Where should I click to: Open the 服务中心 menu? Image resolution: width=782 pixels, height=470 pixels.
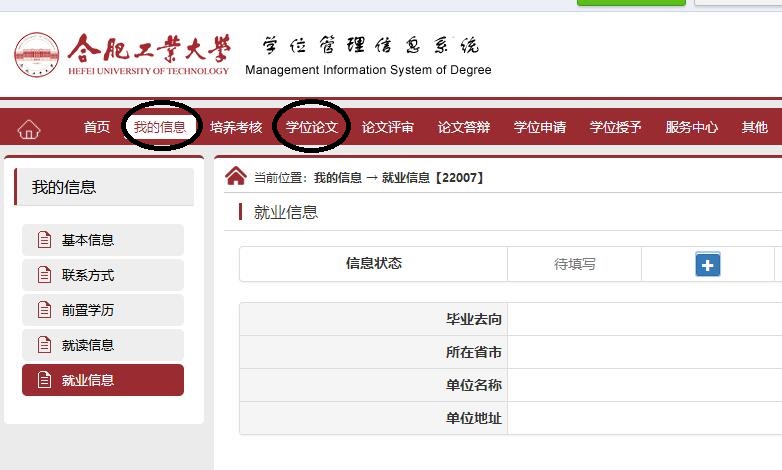pos(692,128)
